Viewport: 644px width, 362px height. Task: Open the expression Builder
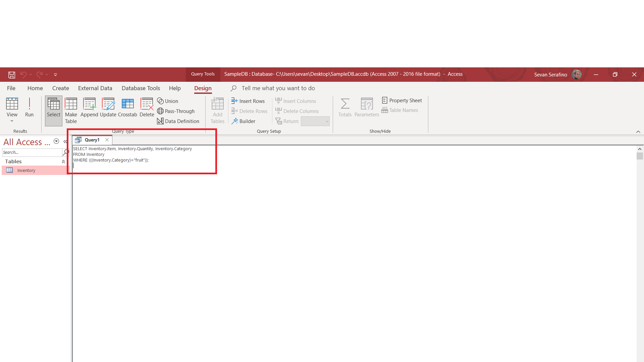click(x=244, y=121)
